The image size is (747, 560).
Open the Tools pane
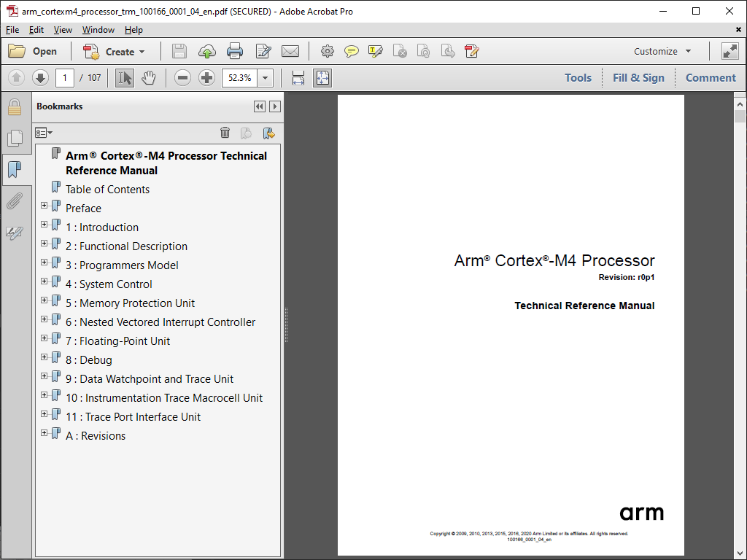578,77
